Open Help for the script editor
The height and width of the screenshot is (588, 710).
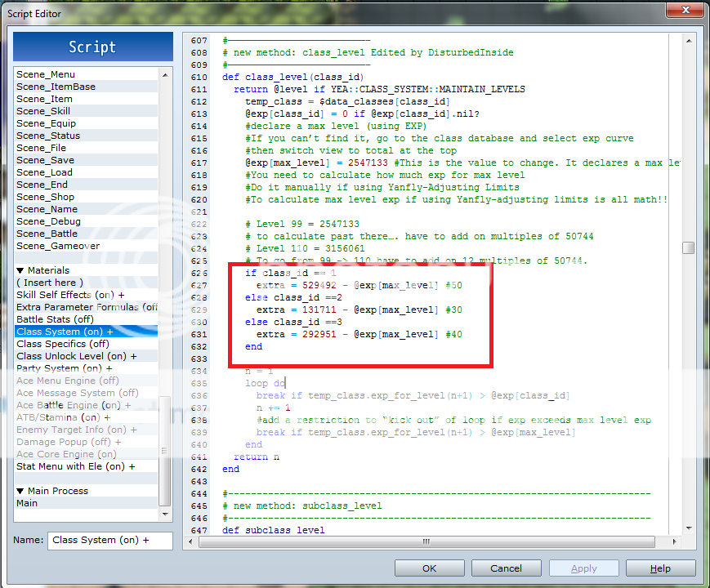point(660,568)
